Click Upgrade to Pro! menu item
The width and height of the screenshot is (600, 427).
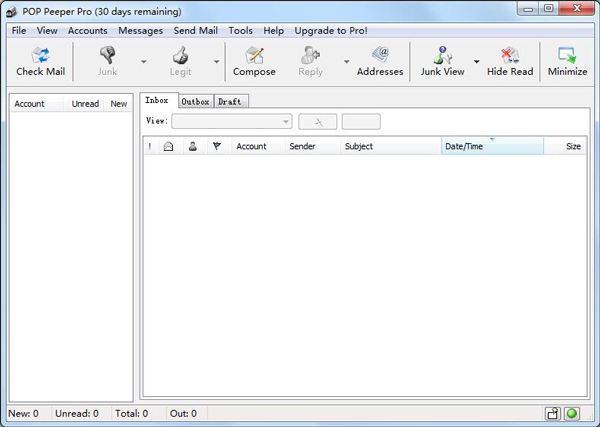pyautogui.click(x=331, y=31)
